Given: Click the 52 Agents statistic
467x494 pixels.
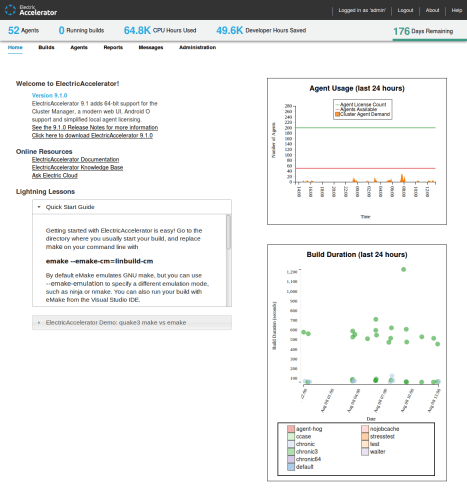Looking at the screenshot, I should pos(23,30).
